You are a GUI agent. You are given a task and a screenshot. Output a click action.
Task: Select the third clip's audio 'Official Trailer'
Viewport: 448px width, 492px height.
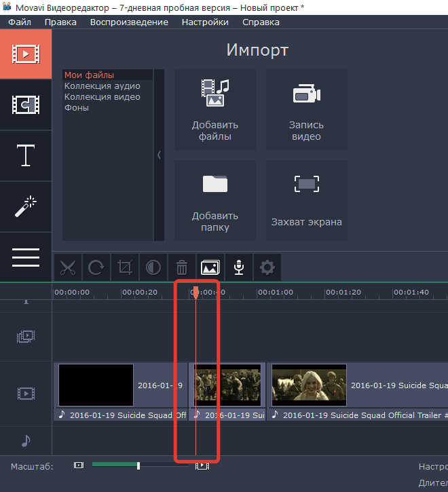358,415
